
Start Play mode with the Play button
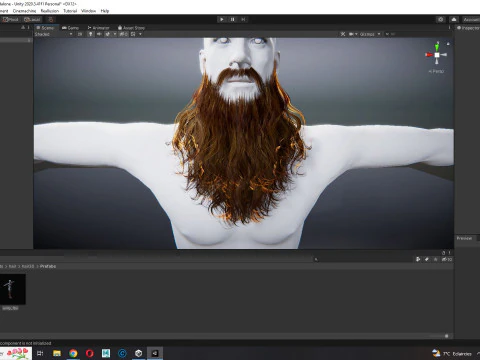point(222,19)
